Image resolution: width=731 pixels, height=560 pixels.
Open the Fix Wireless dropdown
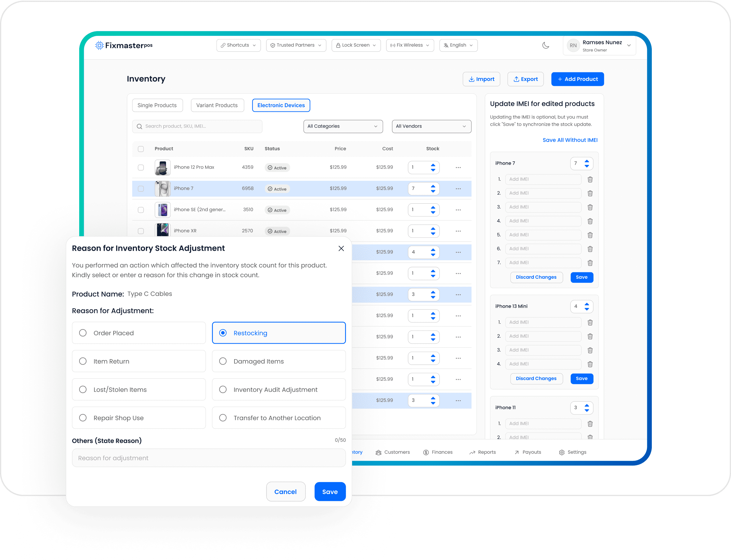[x=410, y=45]
